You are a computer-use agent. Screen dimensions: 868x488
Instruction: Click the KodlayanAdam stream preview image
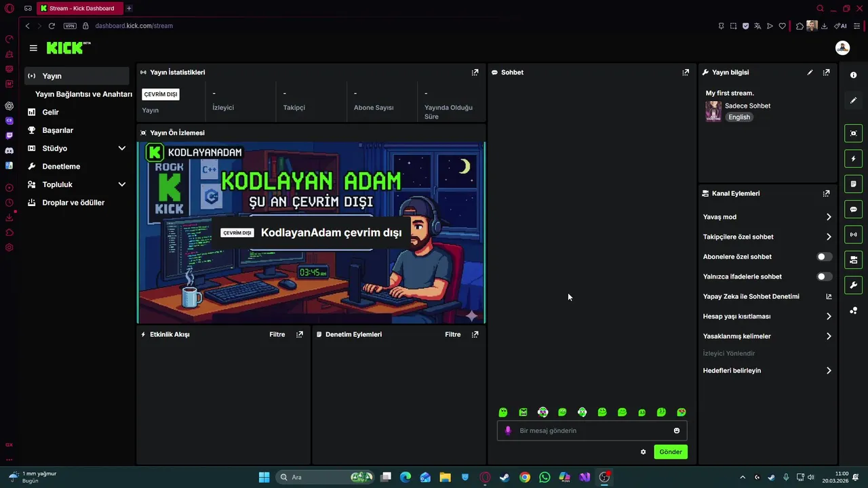(x=311, y=232)
